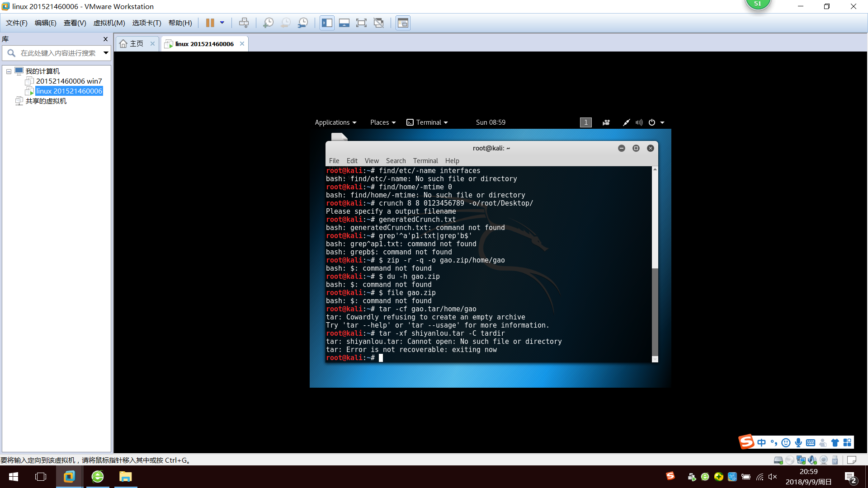Open the snapshot manager icon
Screen dimensions: 868x488
(x=303, y=23)
